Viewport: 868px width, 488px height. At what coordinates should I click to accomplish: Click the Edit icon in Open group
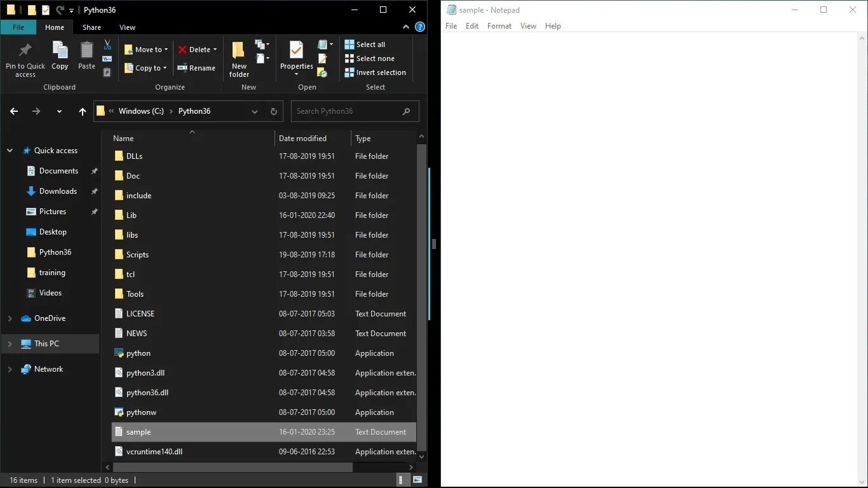(322, 58)
